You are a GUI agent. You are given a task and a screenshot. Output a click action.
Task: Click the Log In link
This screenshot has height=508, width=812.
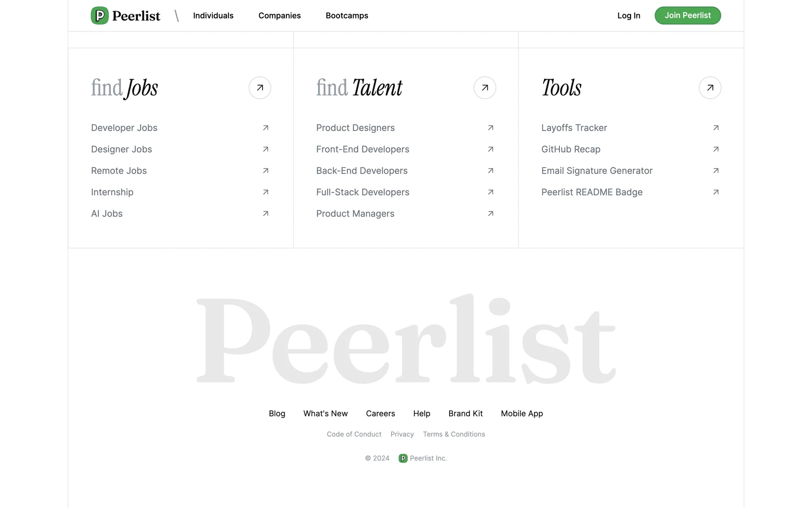tap(628, 16)
